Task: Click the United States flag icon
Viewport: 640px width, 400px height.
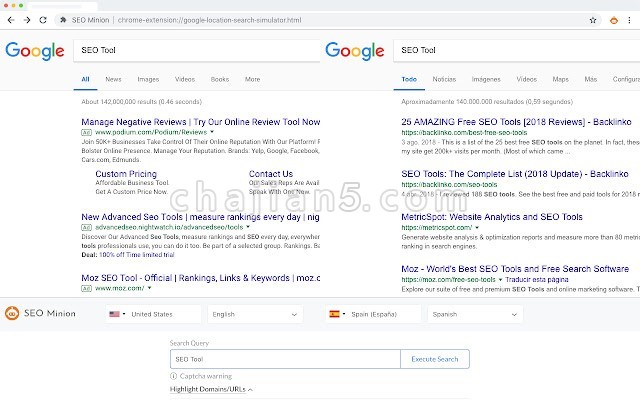Action: click(114, 314)
